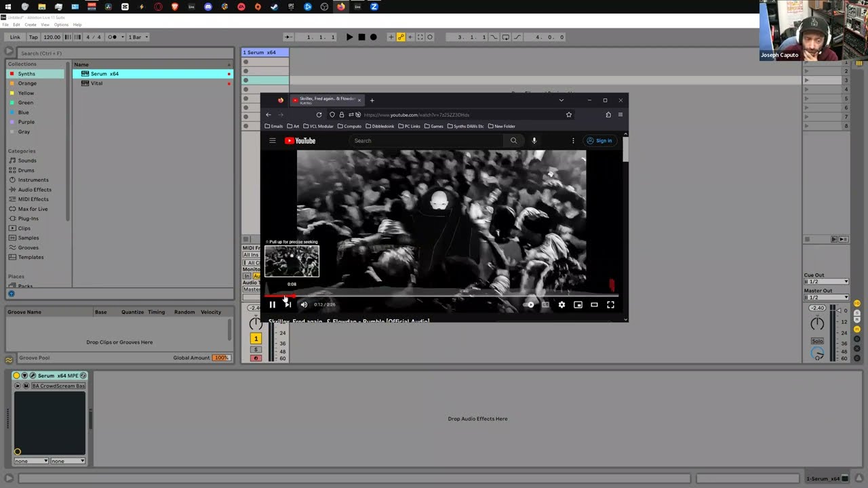Select the Purple collection

coord(37,122)
